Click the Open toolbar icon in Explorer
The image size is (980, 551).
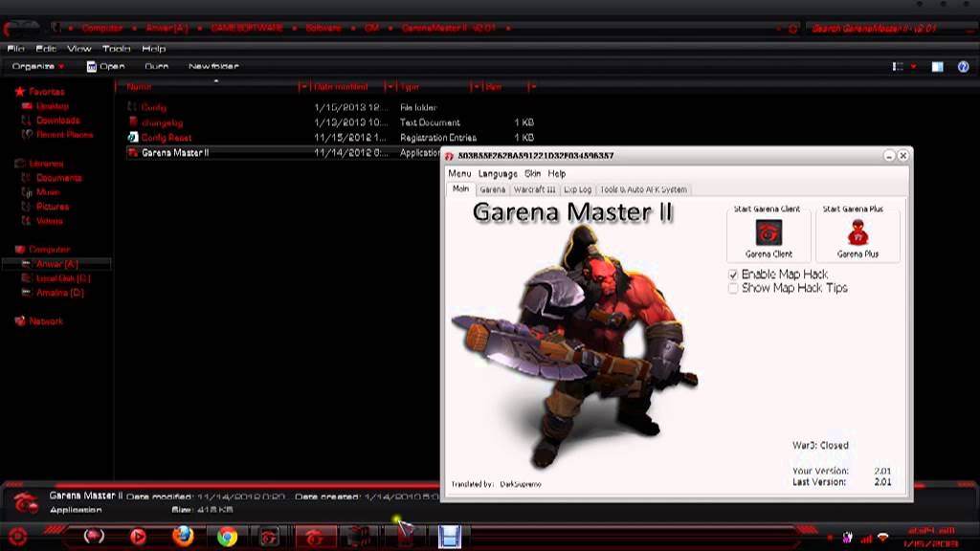(x=91, y=66)
